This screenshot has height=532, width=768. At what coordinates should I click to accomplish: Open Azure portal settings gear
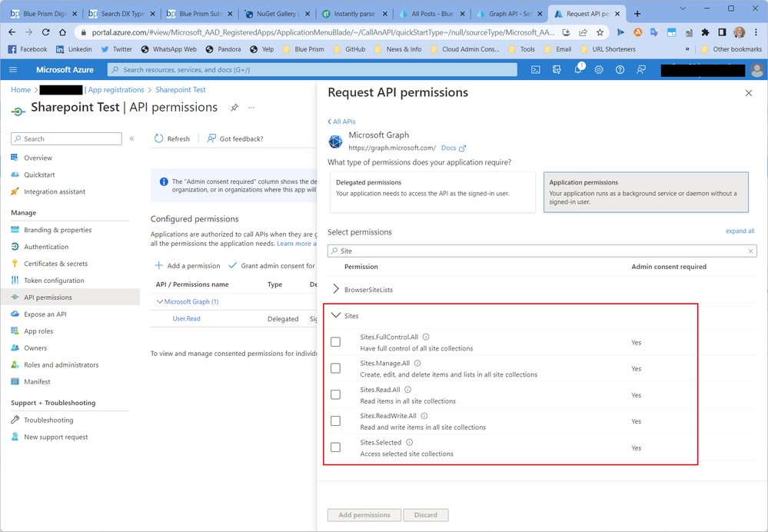coord(599,69)
